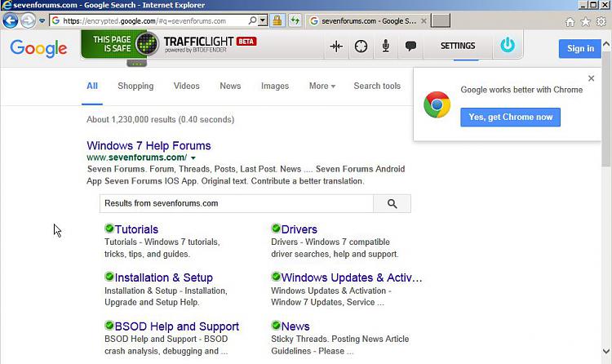Click green checkmark beside Installation & Setup

[109, 277]
